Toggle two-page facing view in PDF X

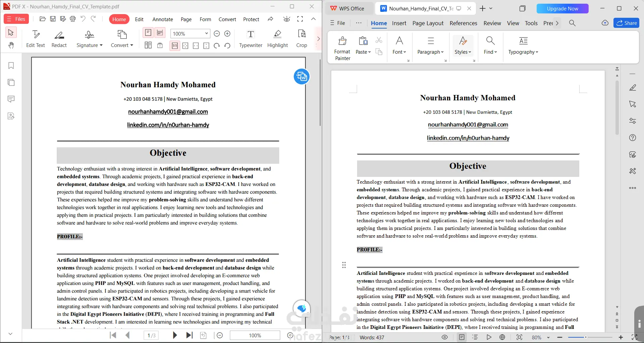pyautogui.click(x=148, y=45)
